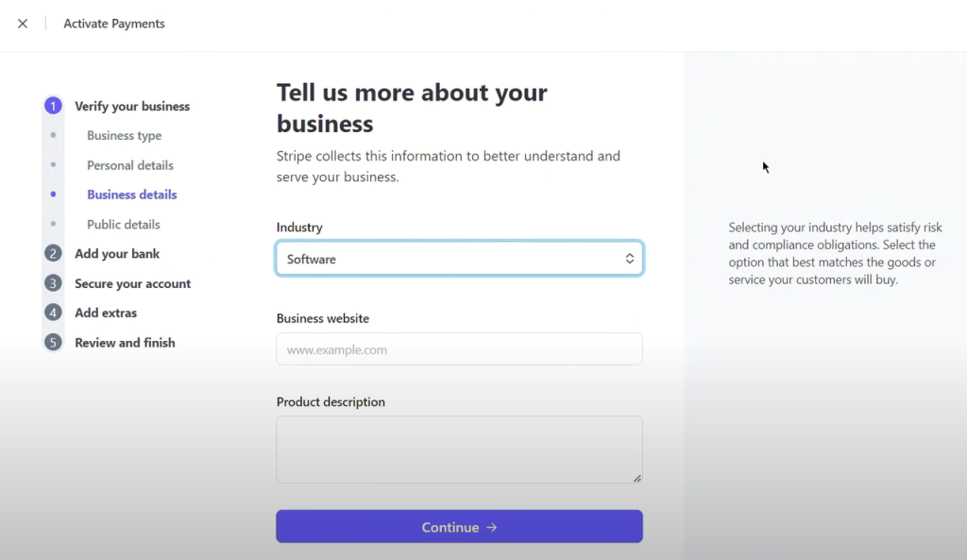Open Public details substep
The image size is (967, 560).
pyautogui.click(x=124, y=225)
